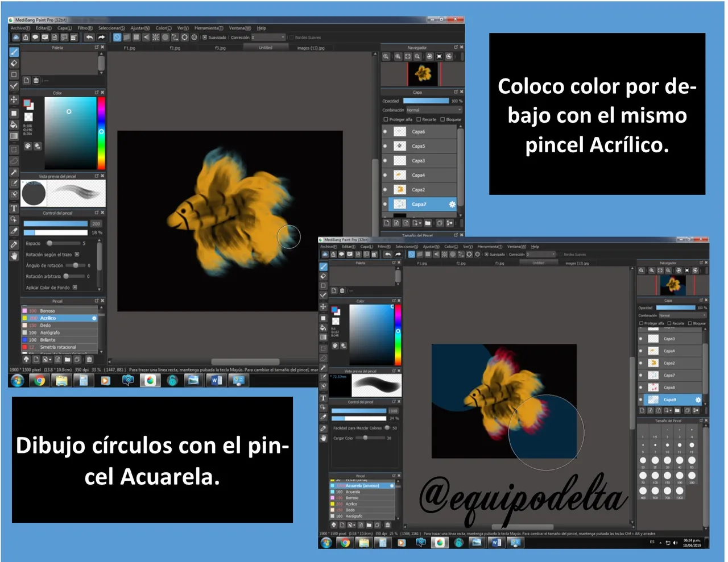Select the Text tool in the lower-right window
The image size is (728, 562).
323,398
